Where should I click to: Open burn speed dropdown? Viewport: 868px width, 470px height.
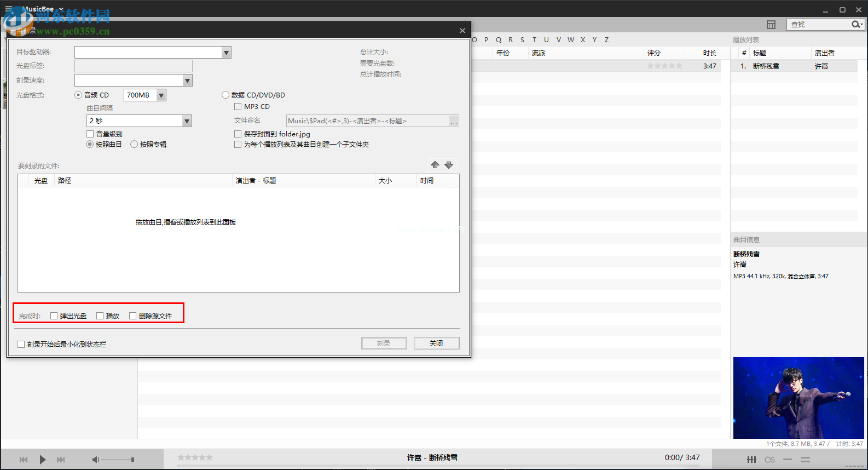pos(187,81)
